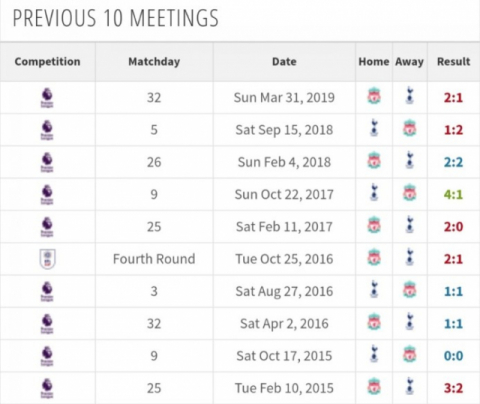The width and height of the screenshot is (480, 404).
Task: Click Liverpool away crest in Oct 22, 2017 row
Action: coord(409,193)
